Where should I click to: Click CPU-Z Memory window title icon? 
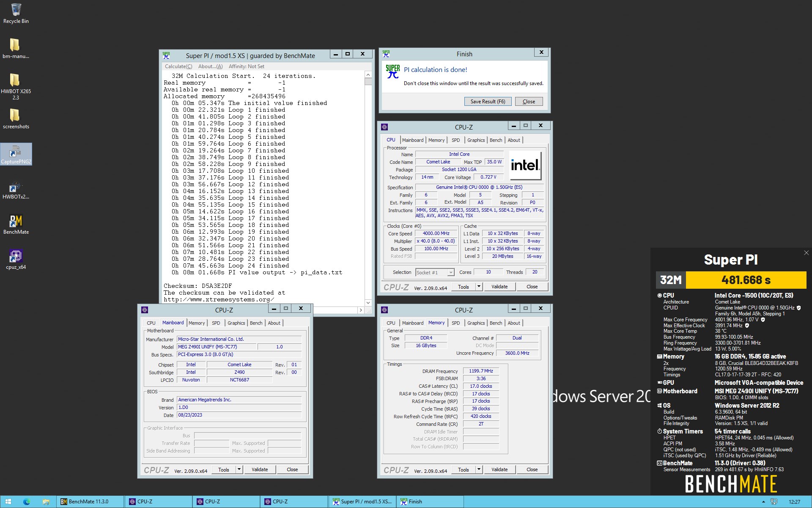384,309
